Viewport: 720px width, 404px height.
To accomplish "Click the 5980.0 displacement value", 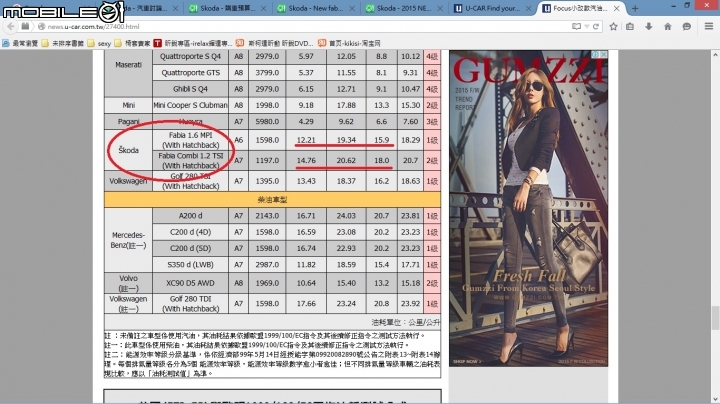I will point(267,121).
